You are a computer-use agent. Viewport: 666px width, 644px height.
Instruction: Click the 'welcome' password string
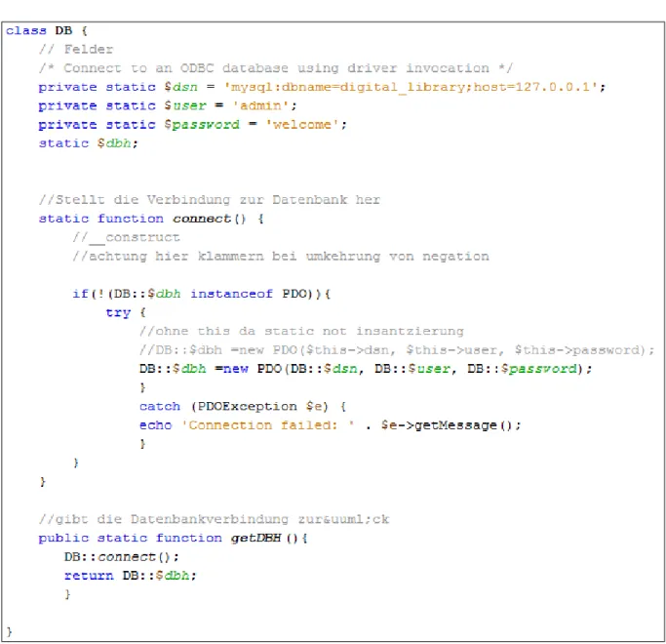click(302, 125)
